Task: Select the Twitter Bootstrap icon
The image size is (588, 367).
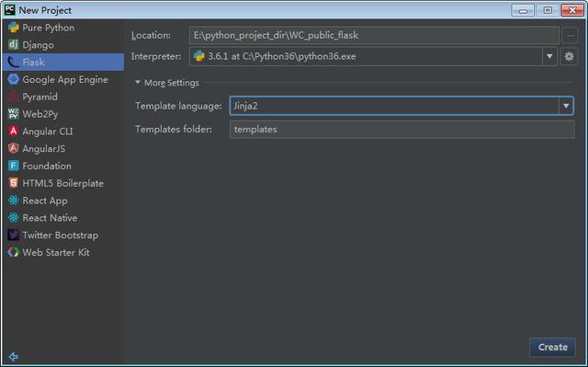Action: click(14, 235)
